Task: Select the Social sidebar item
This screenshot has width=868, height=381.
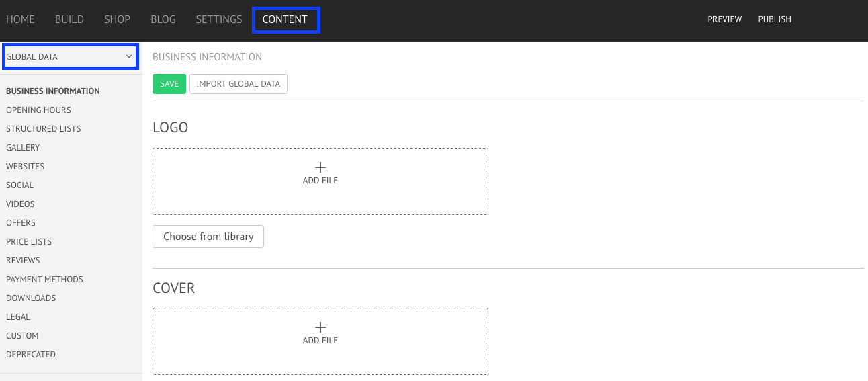Action: click(20, 185)
